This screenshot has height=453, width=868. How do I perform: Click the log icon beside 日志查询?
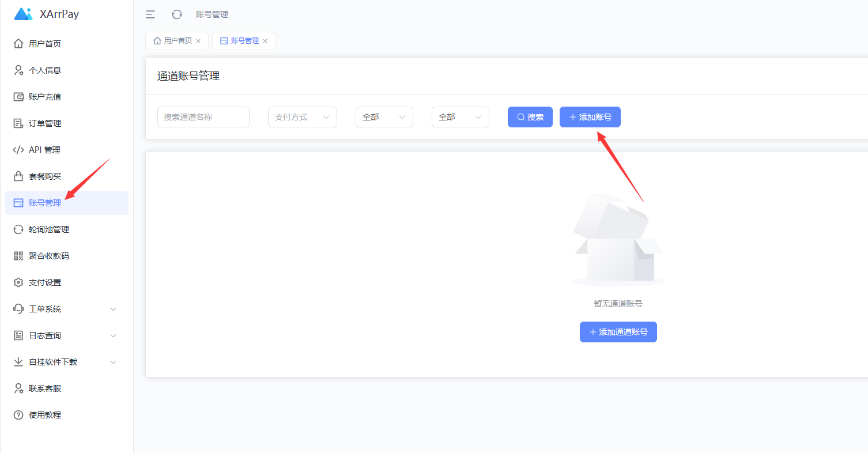(x=18, y=335)
